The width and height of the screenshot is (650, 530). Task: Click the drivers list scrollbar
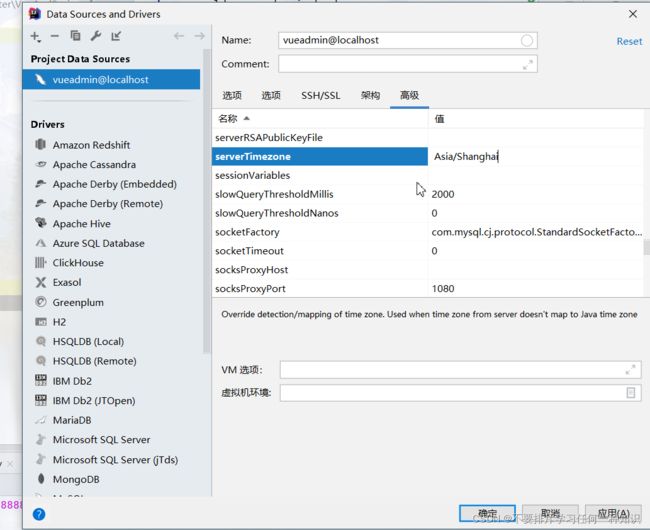(206, 202)
